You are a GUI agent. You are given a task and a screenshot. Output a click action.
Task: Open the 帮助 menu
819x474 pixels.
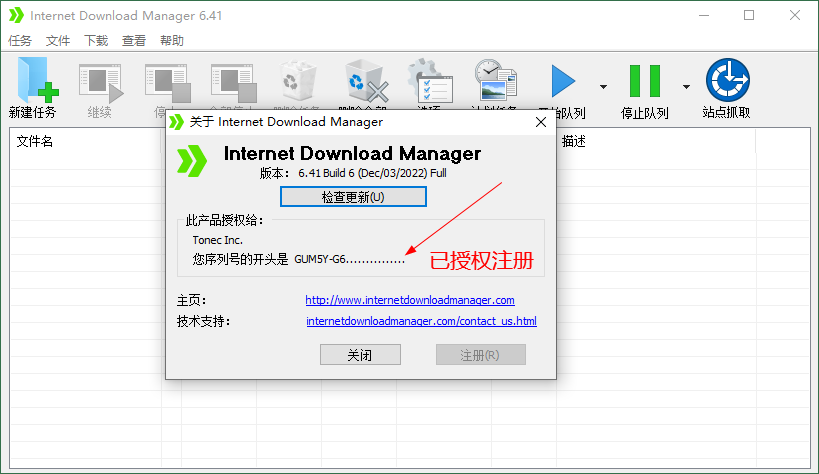pyautogui.click(x=172, y=41)
